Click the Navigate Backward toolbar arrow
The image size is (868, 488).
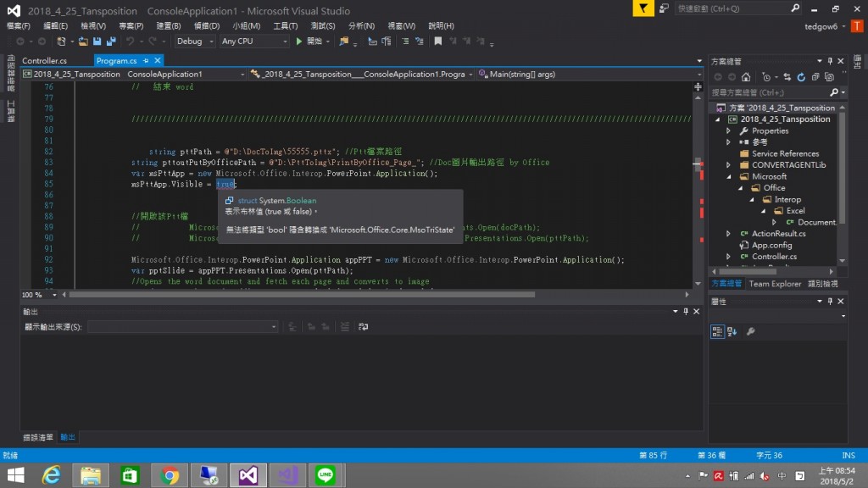20,41
